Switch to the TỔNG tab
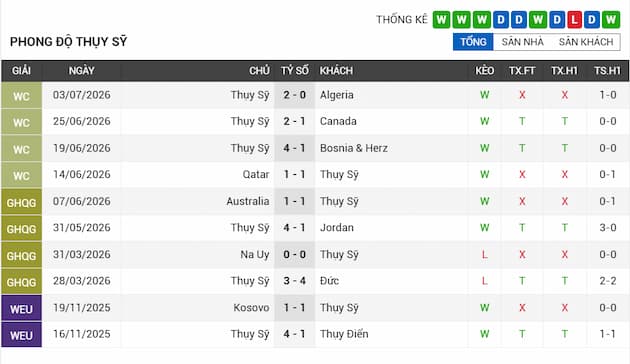 (473, 42)
